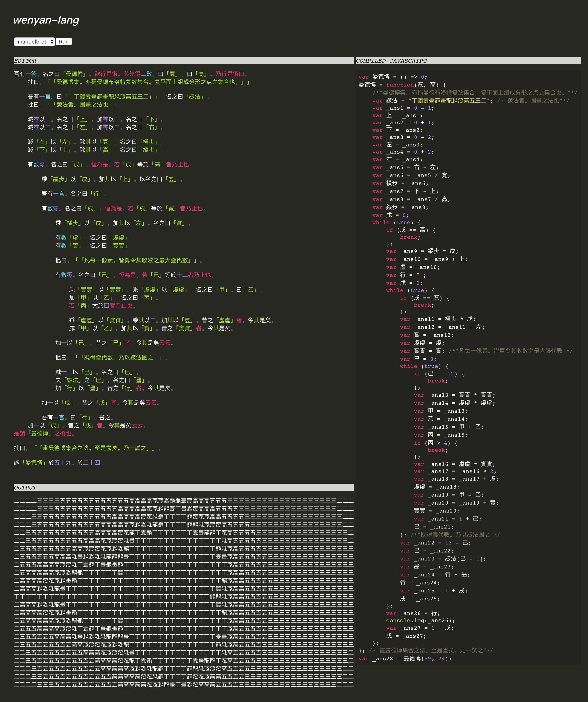Click the 'console.log(_ans26);' line in compiled JavaScript
This screenshot has height=702, width=588.
(x=420, y=620)
